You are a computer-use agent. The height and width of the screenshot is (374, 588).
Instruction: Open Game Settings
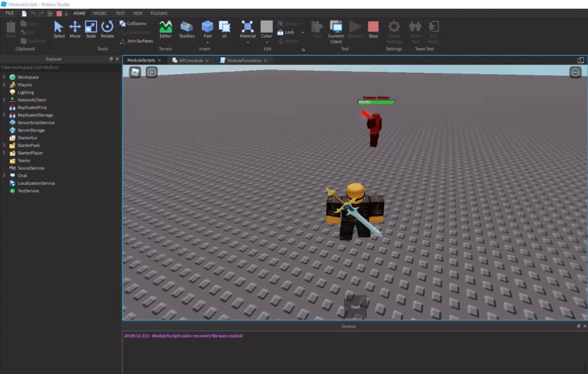pyautogui.click(x=394, y=32)
